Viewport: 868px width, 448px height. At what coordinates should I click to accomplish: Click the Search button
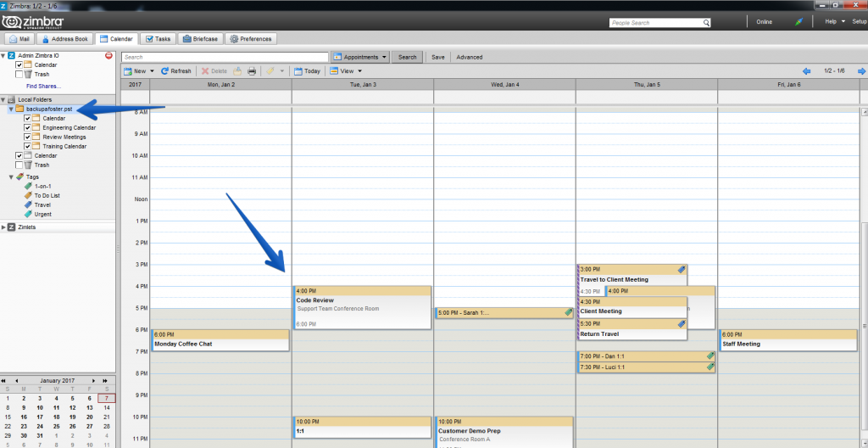(x=408, y=57)
